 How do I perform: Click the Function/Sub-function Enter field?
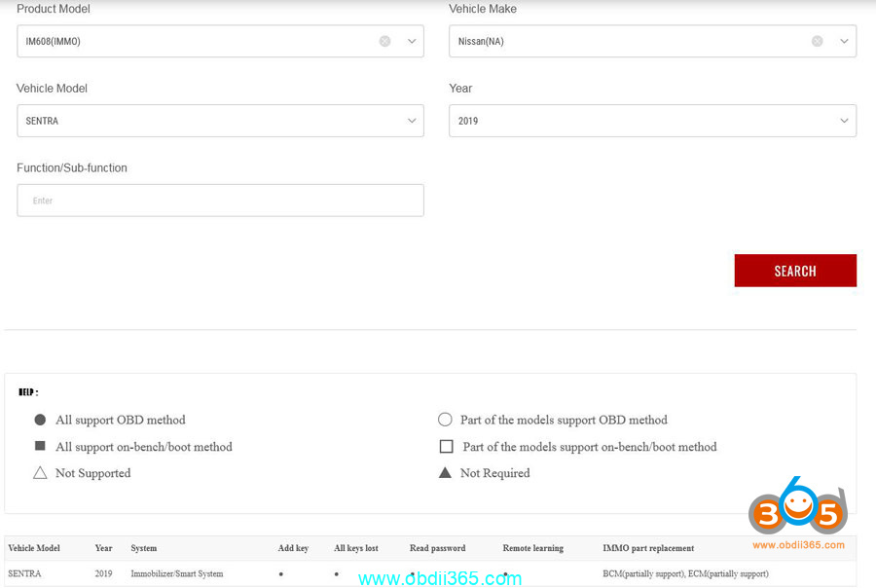point(220,201)
